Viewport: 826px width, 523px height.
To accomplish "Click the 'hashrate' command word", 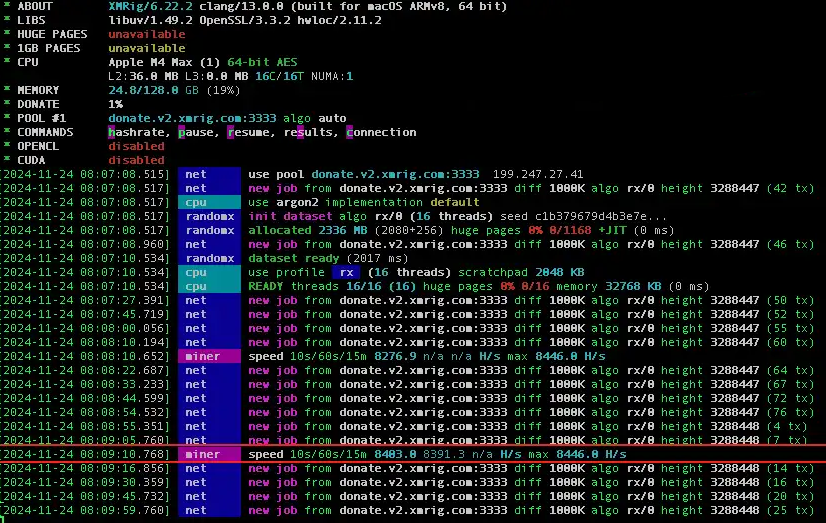I will click(136, 132).
